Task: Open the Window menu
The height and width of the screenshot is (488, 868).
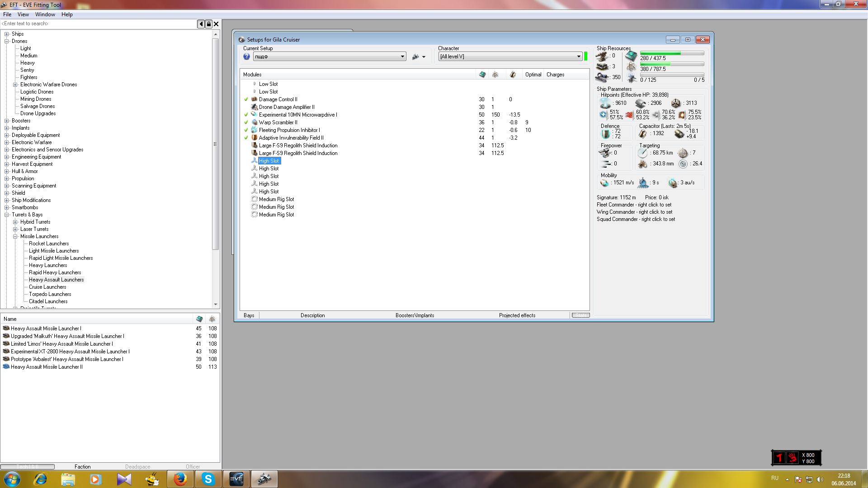Action: coord(45,14)
